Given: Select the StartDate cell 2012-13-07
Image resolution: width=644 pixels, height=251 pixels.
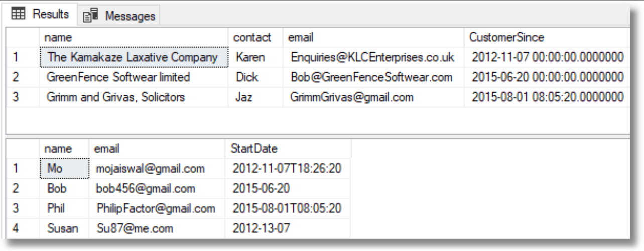Looking at the screenshot, I should (288, 229).
